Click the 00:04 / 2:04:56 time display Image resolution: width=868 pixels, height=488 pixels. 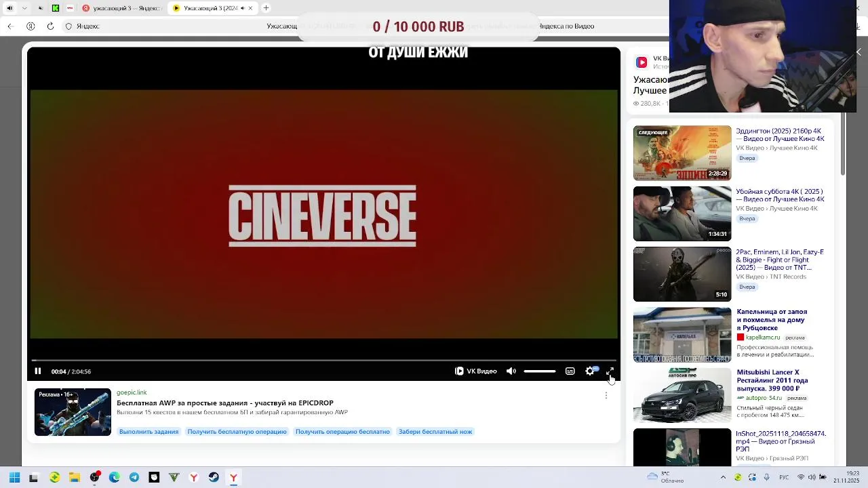click(x=71, y=371)
